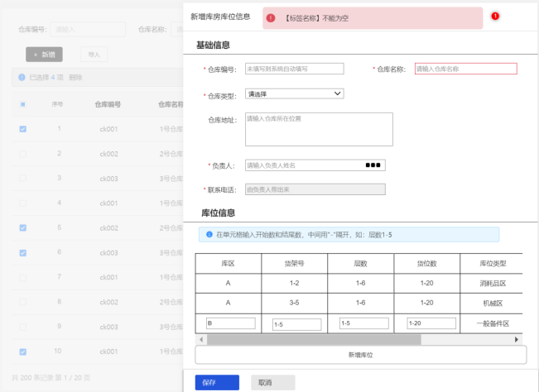Focus the 仓库编号 field in the form

pyautogui.click(x=295, y=69)
